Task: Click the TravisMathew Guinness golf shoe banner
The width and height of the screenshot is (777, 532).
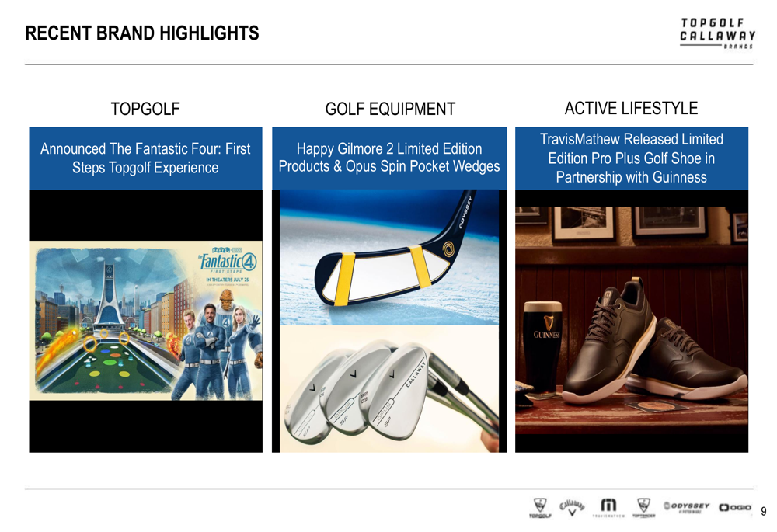Action: 632,158
